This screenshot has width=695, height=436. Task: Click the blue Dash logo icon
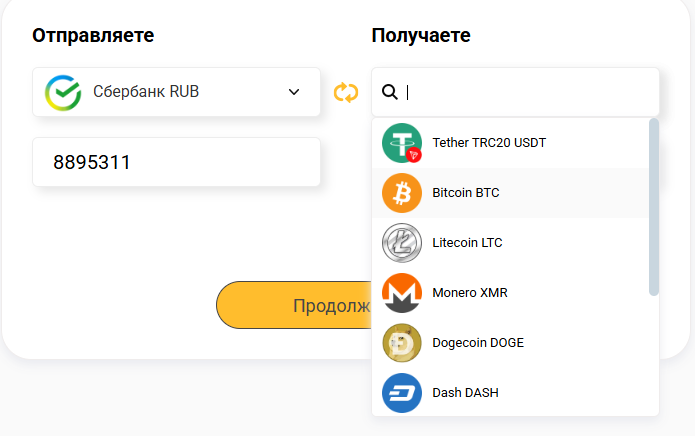click(402, 393)
